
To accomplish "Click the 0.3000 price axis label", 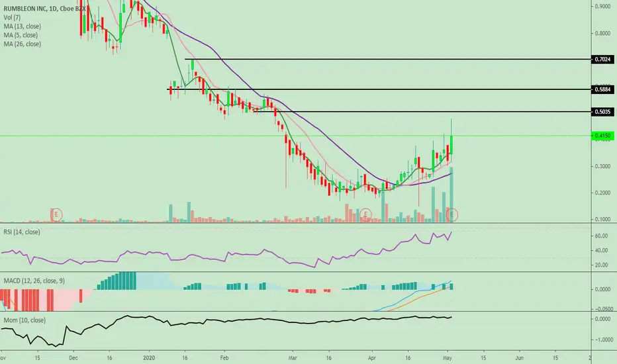I will [602, 167].
